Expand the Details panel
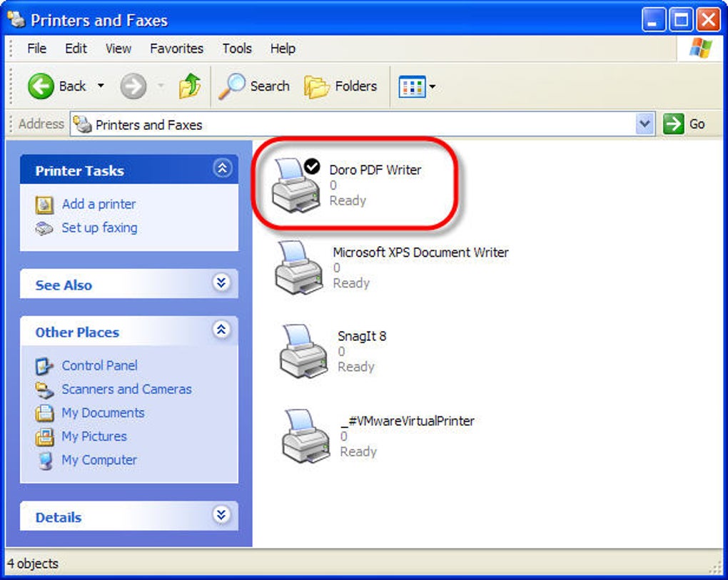 tap(221, 514)
